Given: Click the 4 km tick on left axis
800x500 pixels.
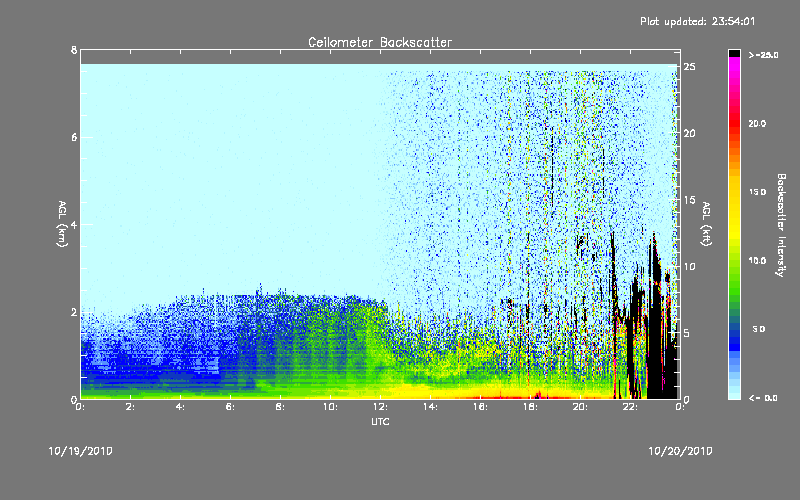Looking at the screenshot, I should tap(74, 224).
